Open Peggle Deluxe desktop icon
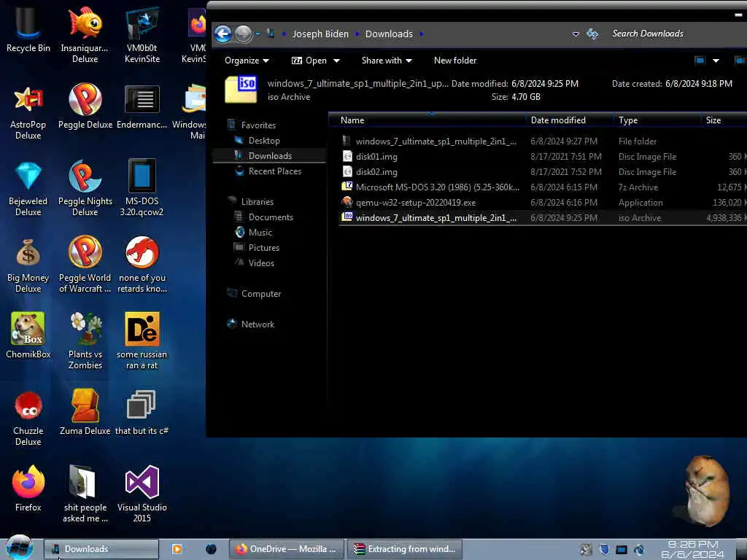The height and width of the screenshot is (560, 747). (85, 106)
